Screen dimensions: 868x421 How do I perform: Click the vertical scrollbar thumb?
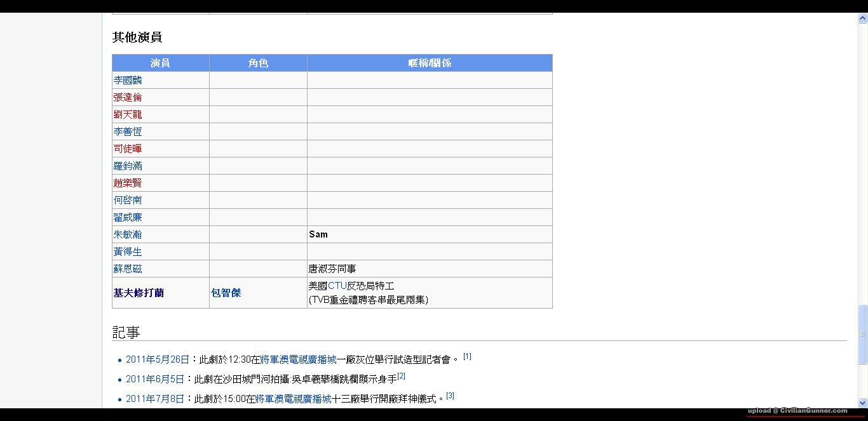click(862, 334)
